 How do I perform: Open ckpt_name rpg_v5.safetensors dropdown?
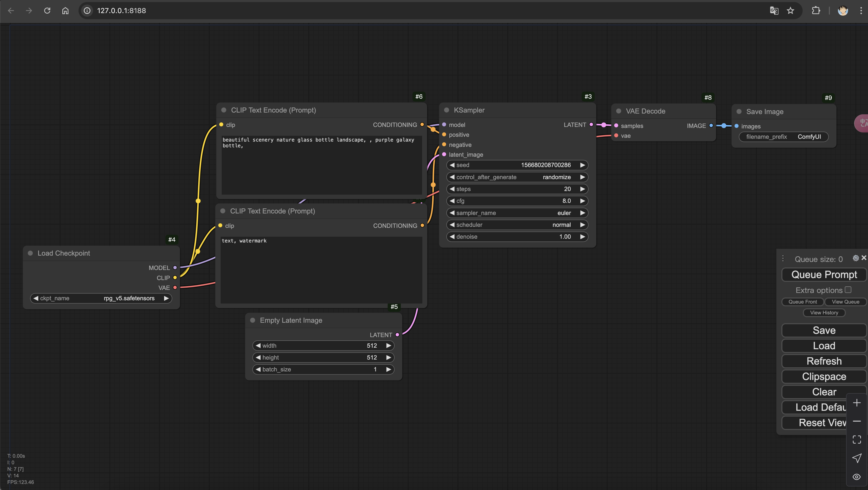pos(101,298)
